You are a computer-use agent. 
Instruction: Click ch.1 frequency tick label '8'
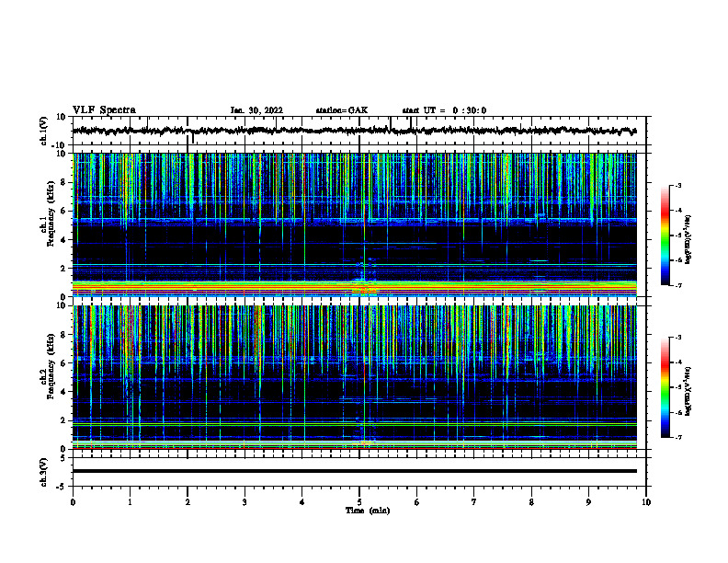pyautogui.click(x=63, y=182)
